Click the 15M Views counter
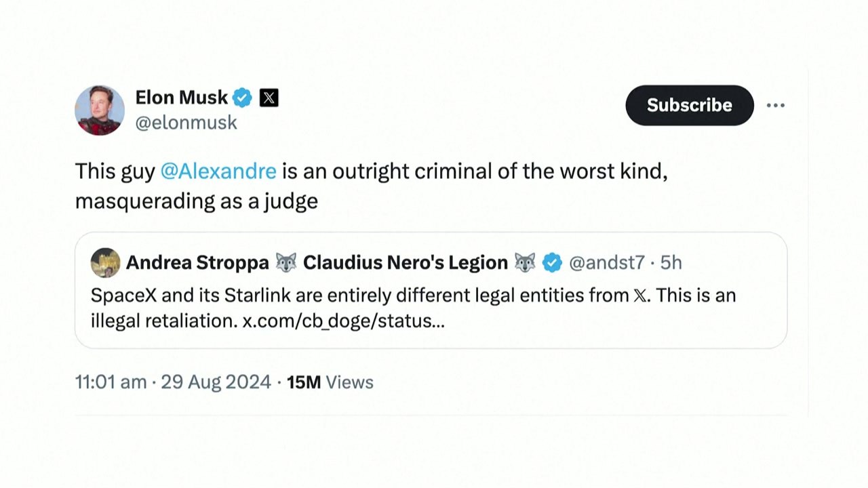 pos(330,382)
